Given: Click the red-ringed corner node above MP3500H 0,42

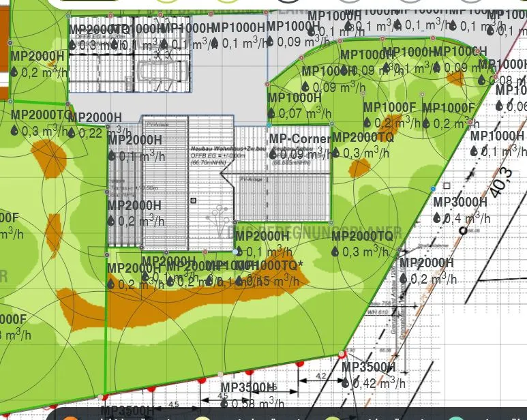Looking at the screenshot, I should click(342, 354).
